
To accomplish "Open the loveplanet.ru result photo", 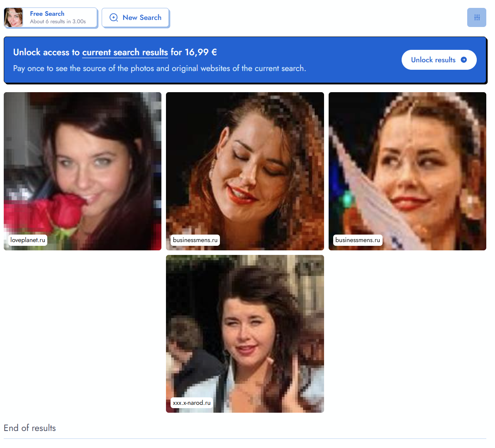I will [83, 171].
